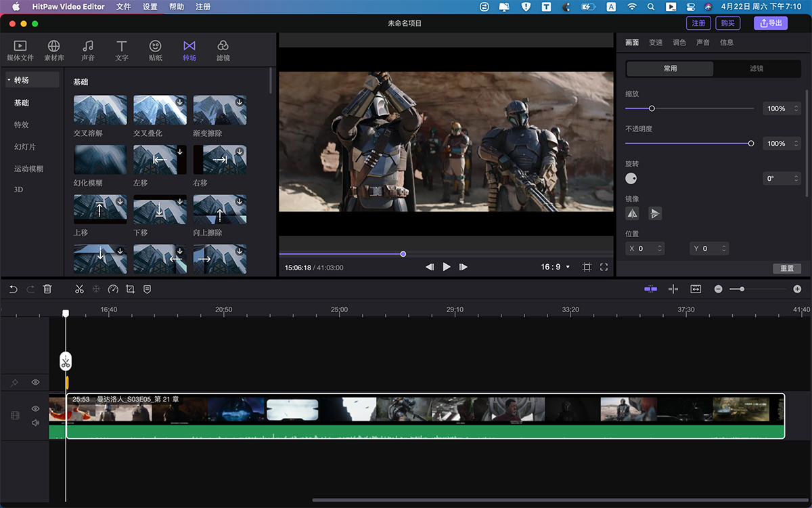Click the 注册 button in title bar
Viewport: 812px width, 508px height.
click(698, 23)
